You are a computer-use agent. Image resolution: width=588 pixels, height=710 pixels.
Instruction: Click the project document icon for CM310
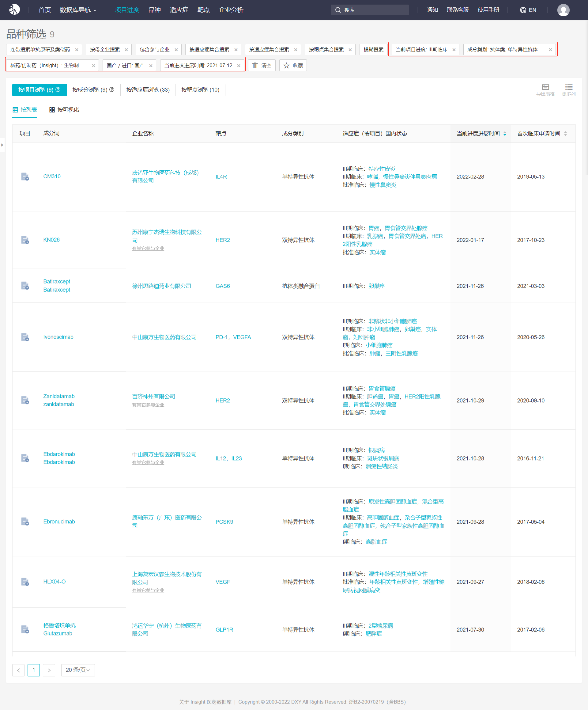25,177
